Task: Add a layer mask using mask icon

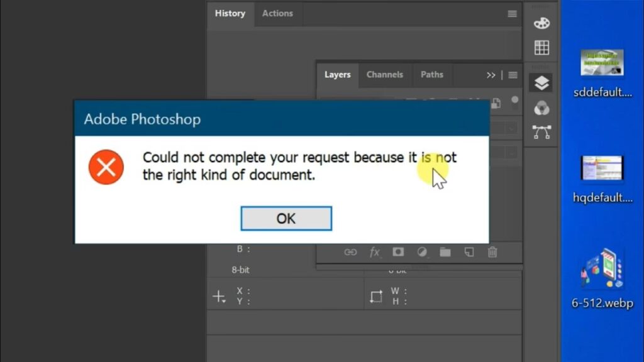Action: tap(398, 252)
